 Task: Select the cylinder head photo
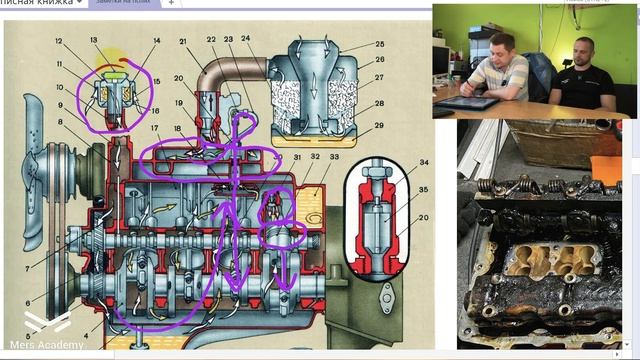pos(539,234)
